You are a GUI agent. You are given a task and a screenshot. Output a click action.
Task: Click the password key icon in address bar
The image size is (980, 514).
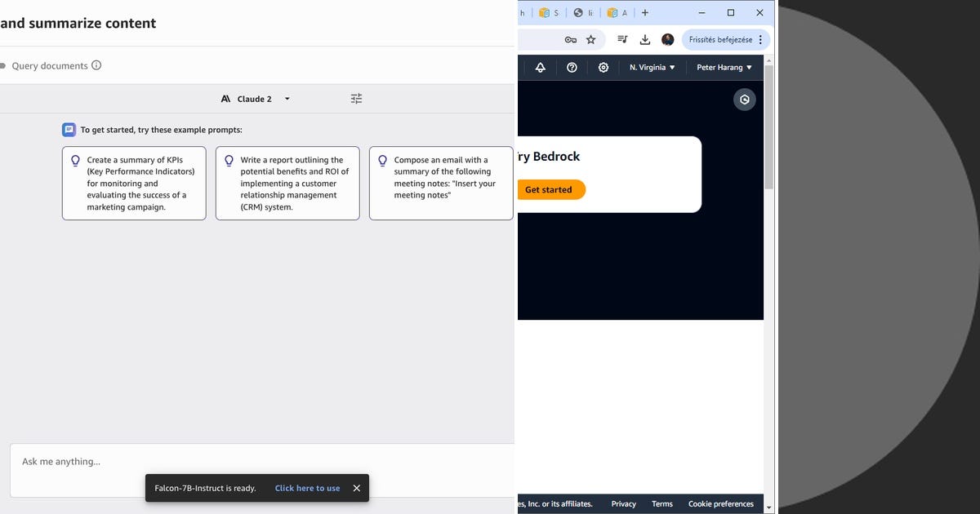pos(570,39)
